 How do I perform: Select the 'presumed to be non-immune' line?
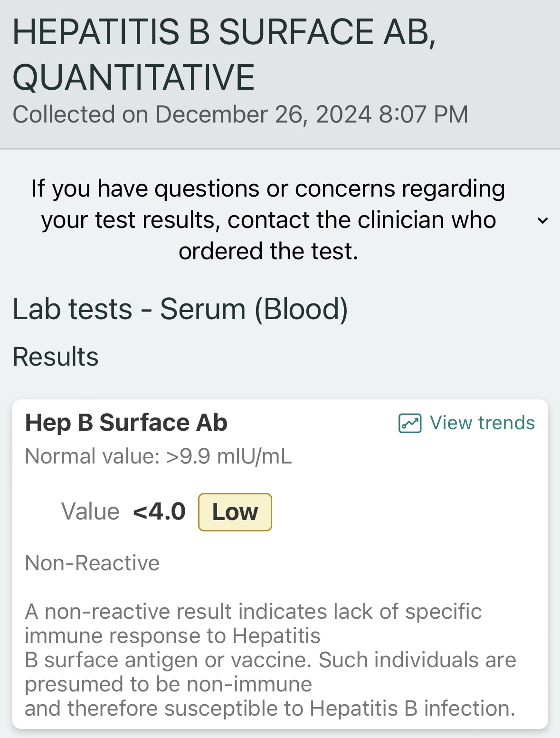pyautogui.click(x=169, y=684)
